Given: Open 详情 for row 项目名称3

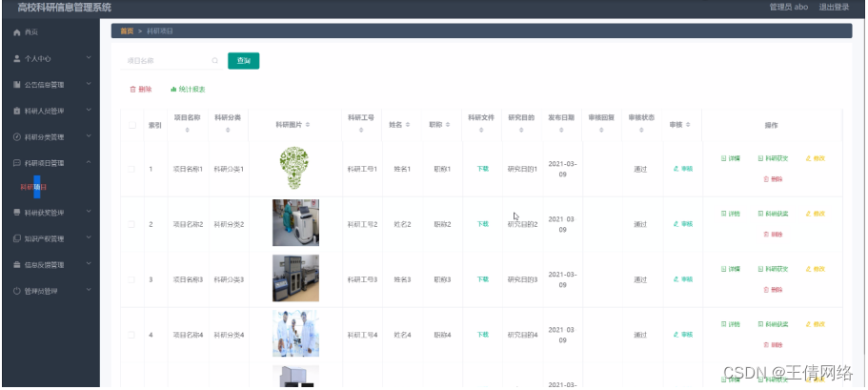Looking at the screenshot, I should [731, 269].
